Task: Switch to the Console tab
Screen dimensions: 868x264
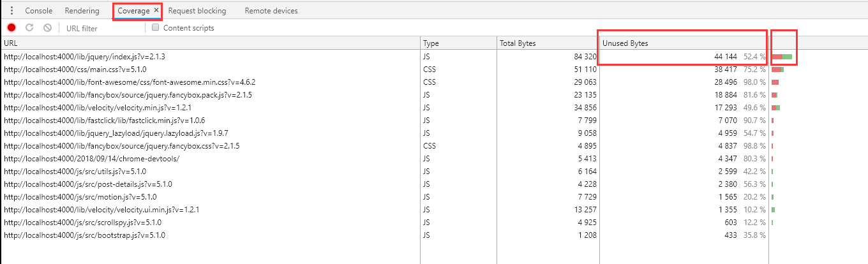Action: pos(39,11)
